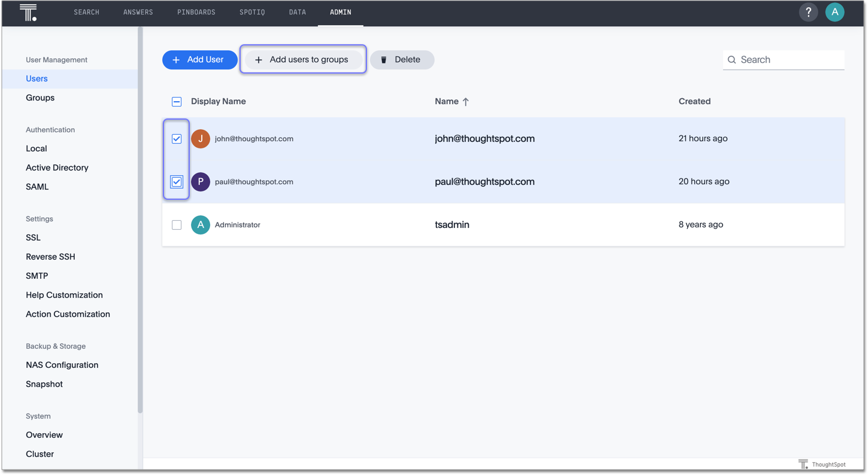Click the Add users to groups button
This screenshot has height=475, width=868.
point(303,59)
